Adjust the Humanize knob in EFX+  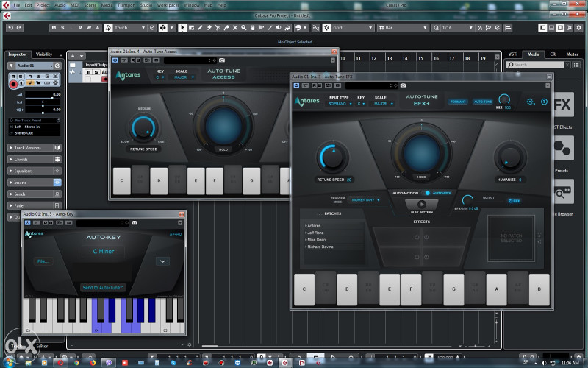point(510,158)
